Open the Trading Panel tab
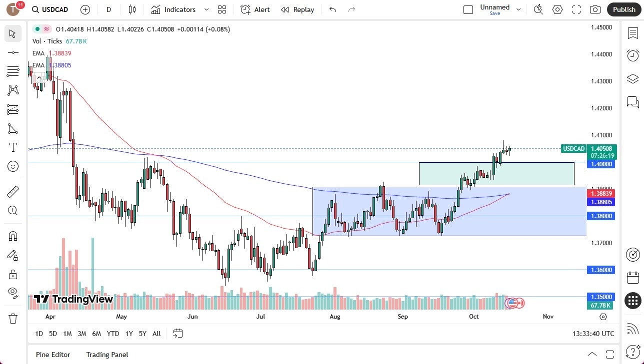The image size is (644, 364). tap(106, 355)
